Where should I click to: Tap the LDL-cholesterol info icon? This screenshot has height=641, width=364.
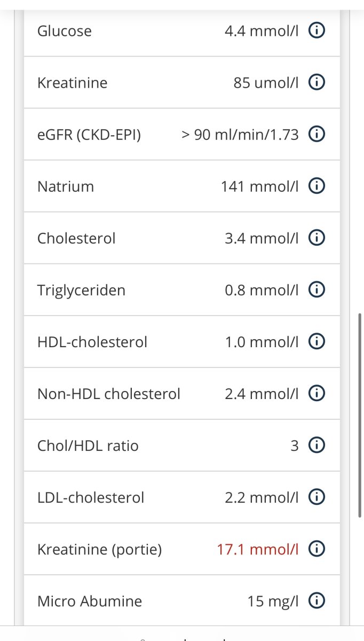(317, 497)
